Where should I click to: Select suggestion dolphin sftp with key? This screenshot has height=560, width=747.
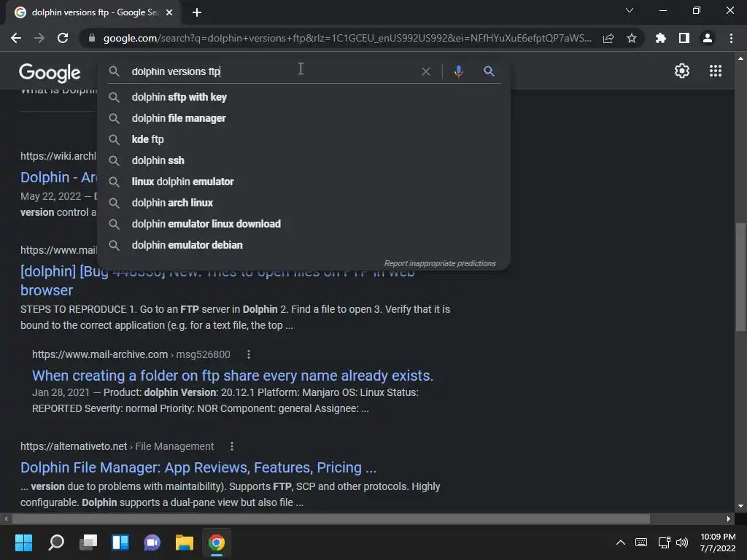click(304, 97)
